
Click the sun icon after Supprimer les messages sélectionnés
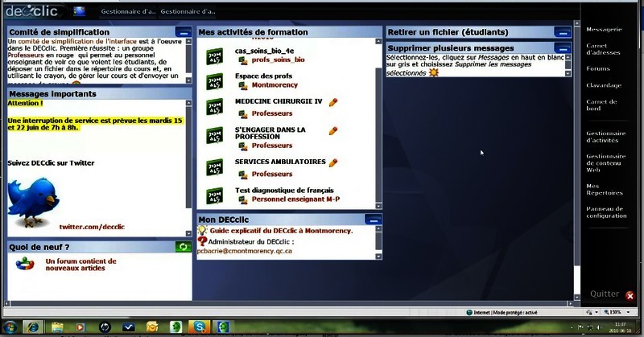434,72
